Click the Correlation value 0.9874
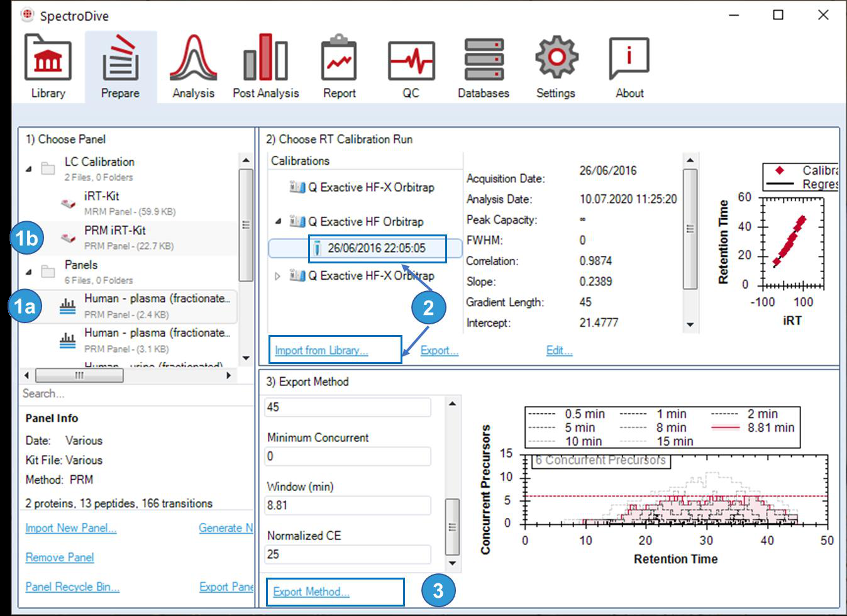The height and width of the screenshot is (616, 847). 595,261
